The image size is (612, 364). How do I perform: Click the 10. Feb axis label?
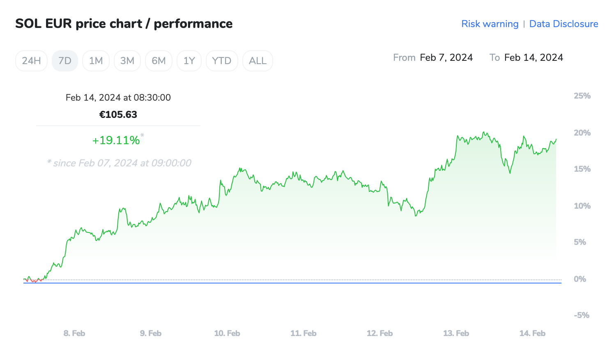(227, 333)
